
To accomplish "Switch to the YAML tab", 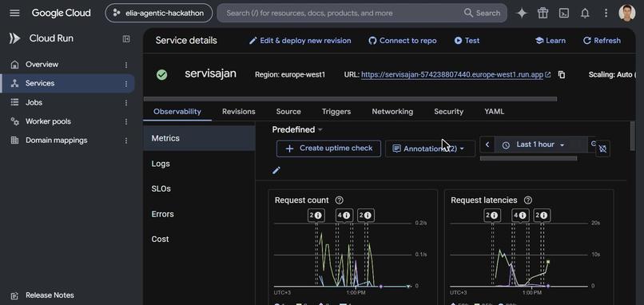I will coord(494,112).
